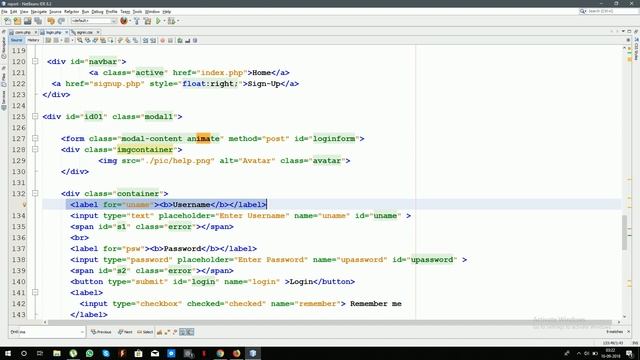Open the Edit menu
The image size is (640, 360).
pos(13,12)
